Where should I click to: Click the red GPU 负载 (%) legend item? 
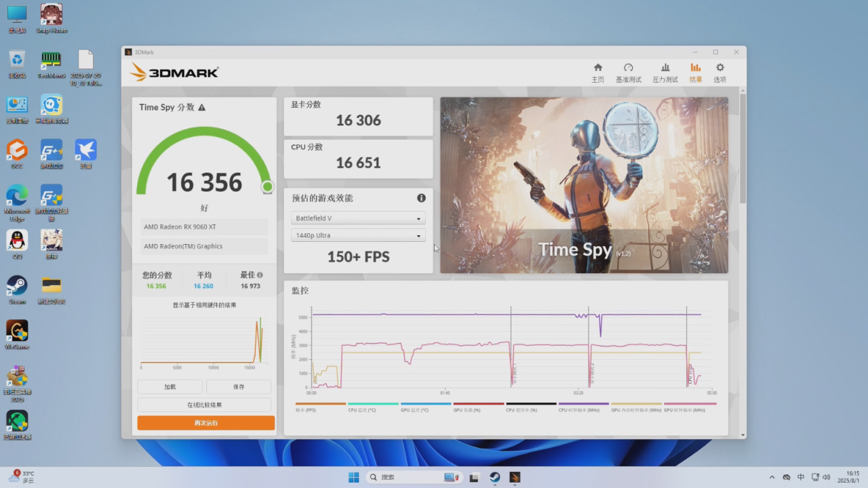pyautogui.click(x=478, y=407)
